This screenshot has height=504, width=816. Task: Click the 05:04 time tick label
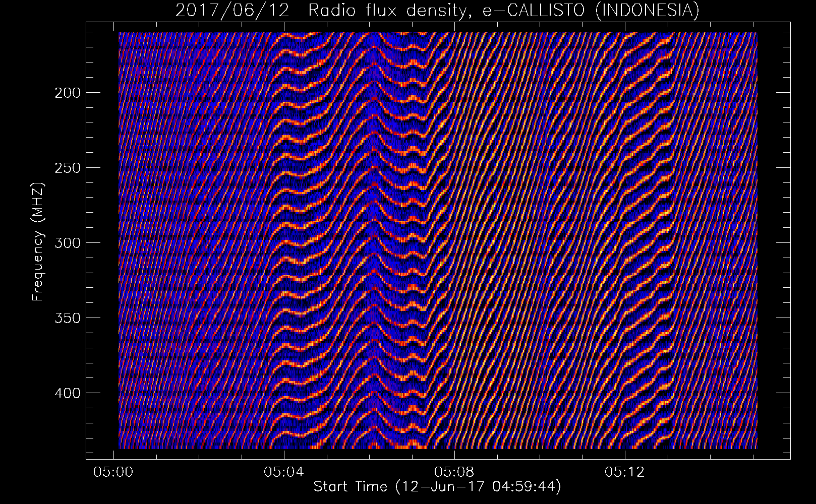(284, 472)
